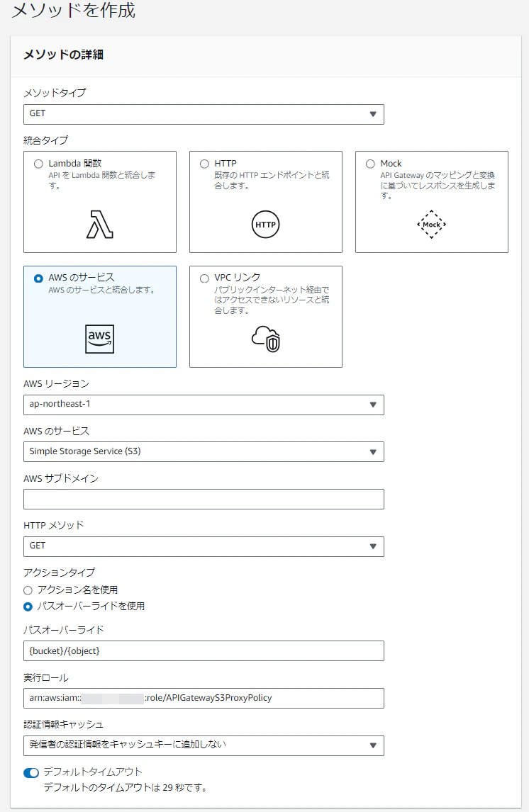Screen dimensions: 529x812
Task: Click the 認証情報キャッシュ field label
Action: point(63,724)
